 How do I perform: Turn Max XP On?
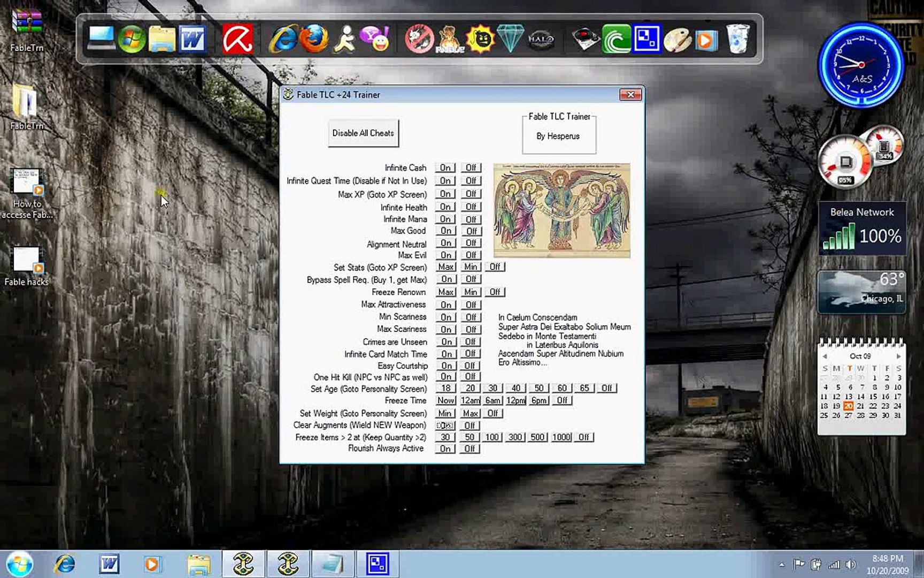(445, 194)
